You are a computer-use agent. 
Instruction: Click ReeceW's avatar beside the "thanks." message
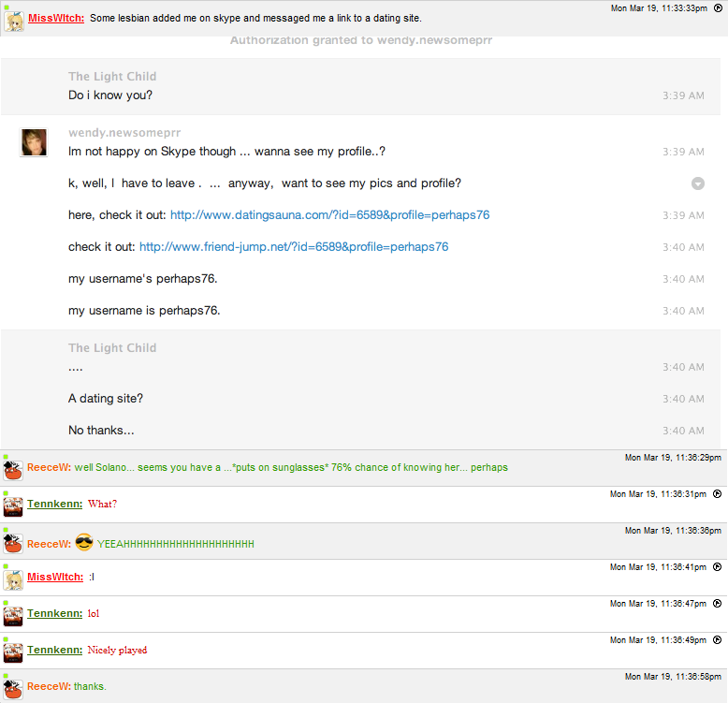(13, 689)
